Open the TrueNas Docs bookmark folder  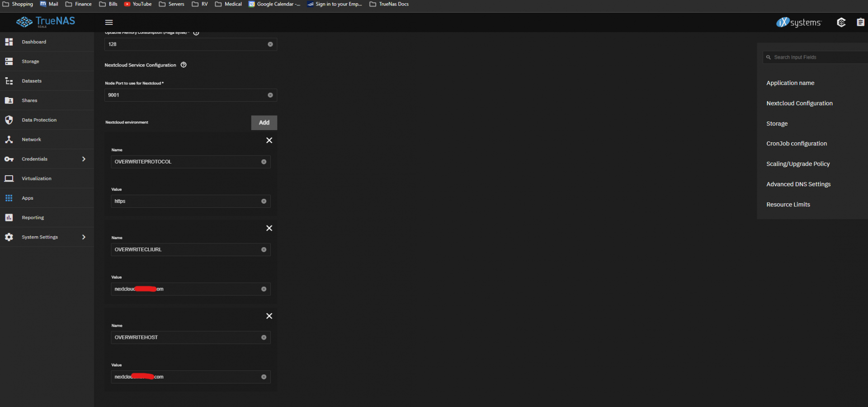389,4
